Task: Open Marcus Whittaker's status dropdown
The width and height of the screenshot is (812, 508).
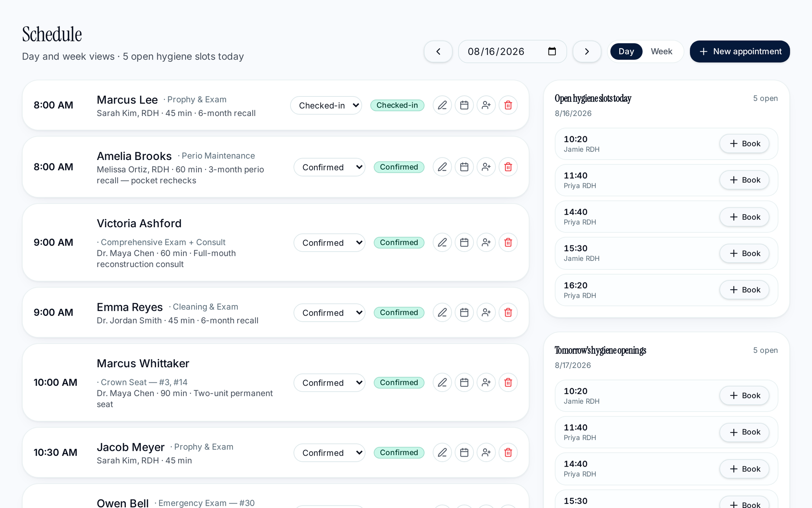Action: [x=329, y=382]
